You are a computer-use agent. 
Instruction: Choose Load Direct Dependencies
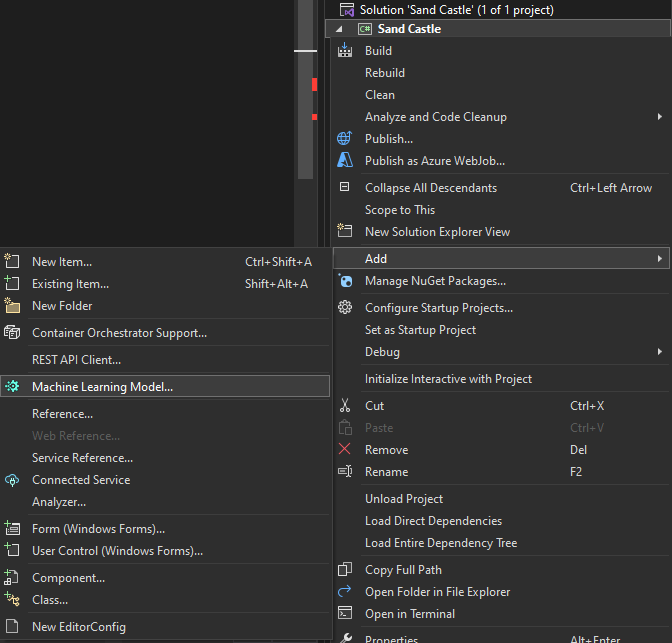click(x=501, y=520)
